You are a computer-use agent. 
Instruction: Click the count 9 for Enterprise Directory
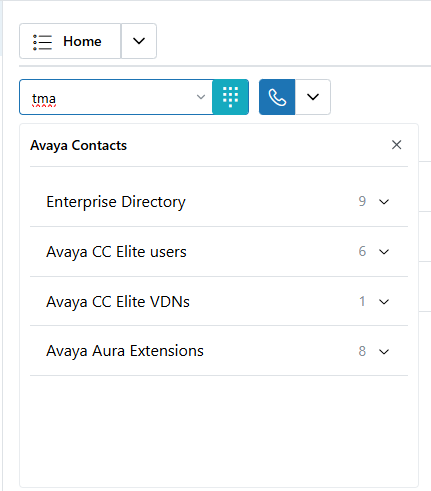tap(362, 201)
